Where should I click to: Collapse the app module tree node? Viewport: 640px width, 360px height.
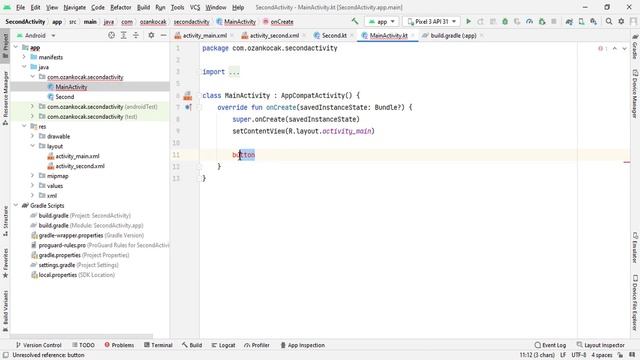pyautogui.click(x=16, y=47)
